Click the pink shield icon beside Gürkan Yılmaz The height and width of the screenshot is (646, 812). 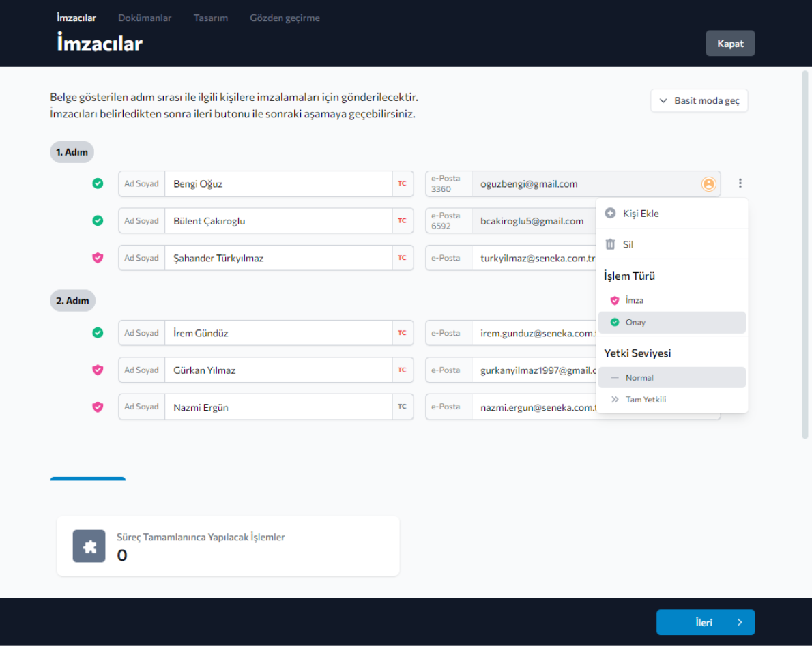pyautogui.click(x=98, y=370)
